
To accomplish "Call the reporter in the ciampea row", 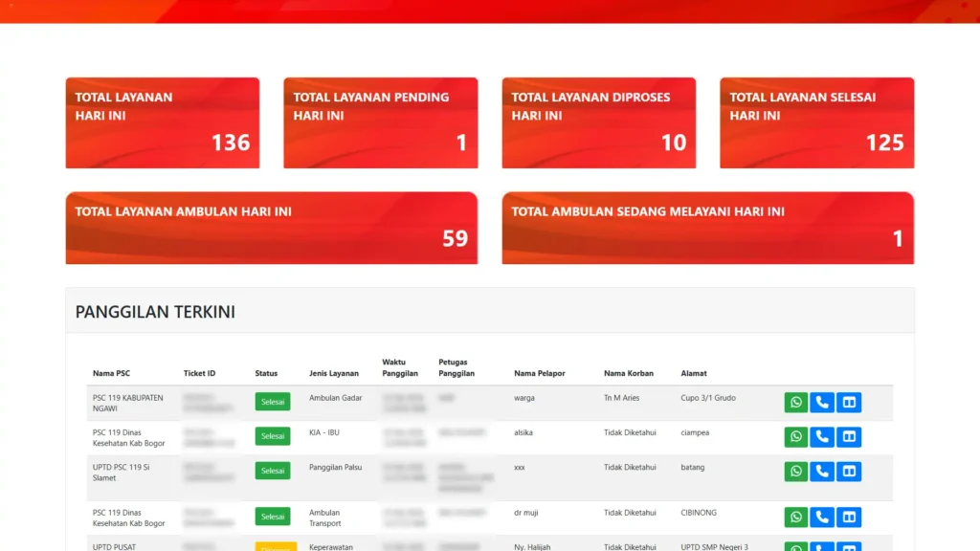I will [822, 437].
